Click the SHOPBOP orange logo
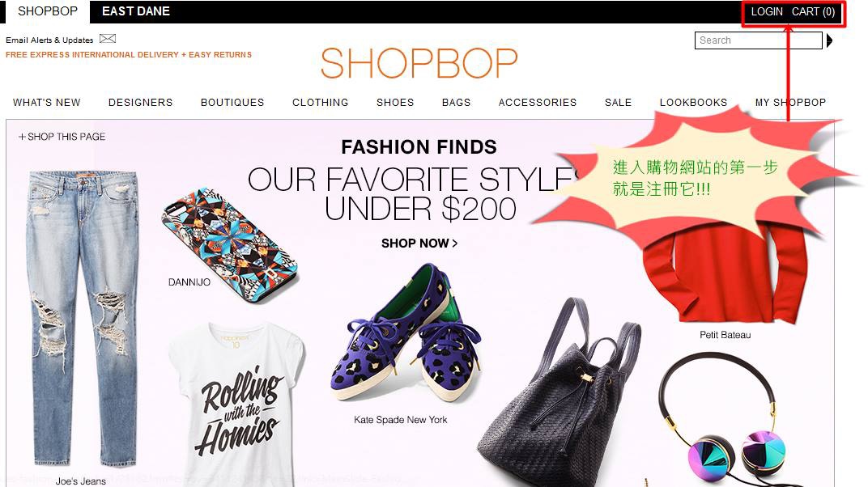Image resolution: width=868 pixels, height=487 pixels. pos(419,62)
